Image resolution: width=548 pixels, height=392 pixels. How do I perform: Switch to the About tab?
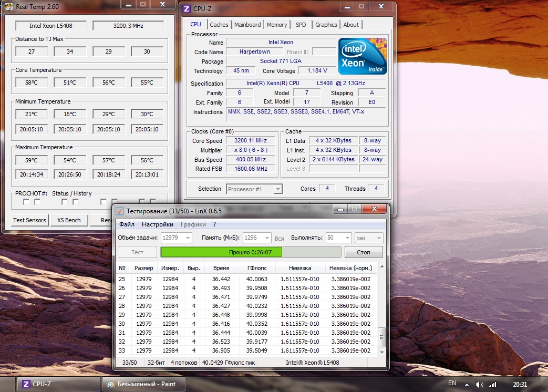tap(351, 25)
